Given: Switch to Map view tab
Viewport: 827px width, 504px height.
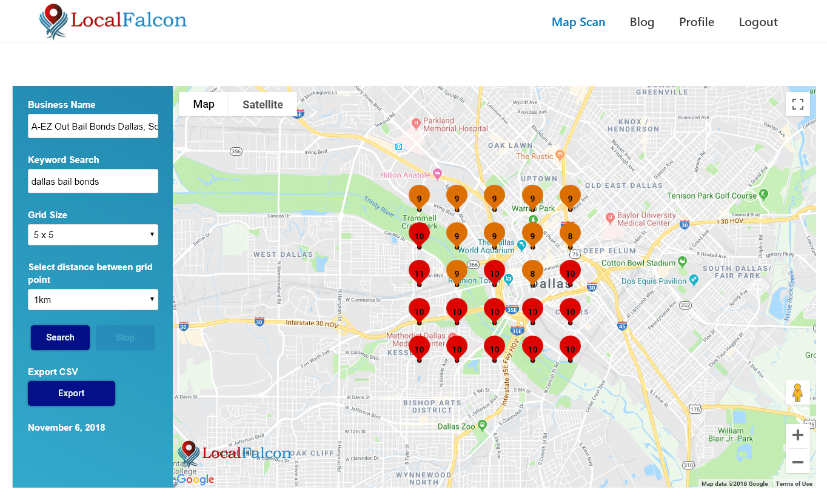Looking at the screenshot, I should pyautogui.click(x=204, y=104).
